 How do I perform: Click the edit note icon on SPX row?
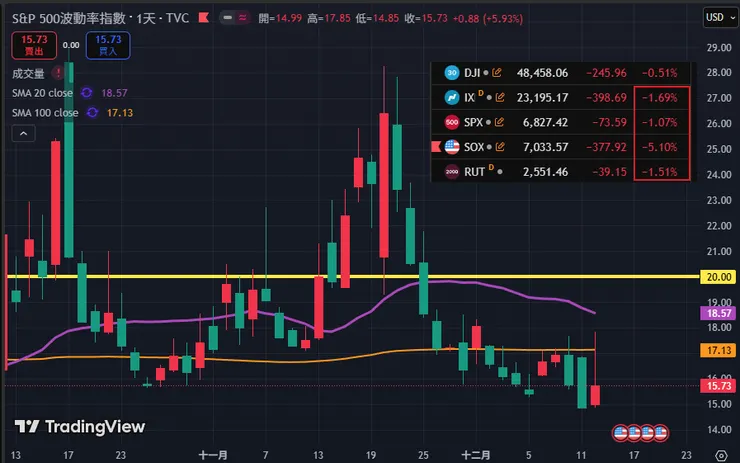(x=499, y=122)
